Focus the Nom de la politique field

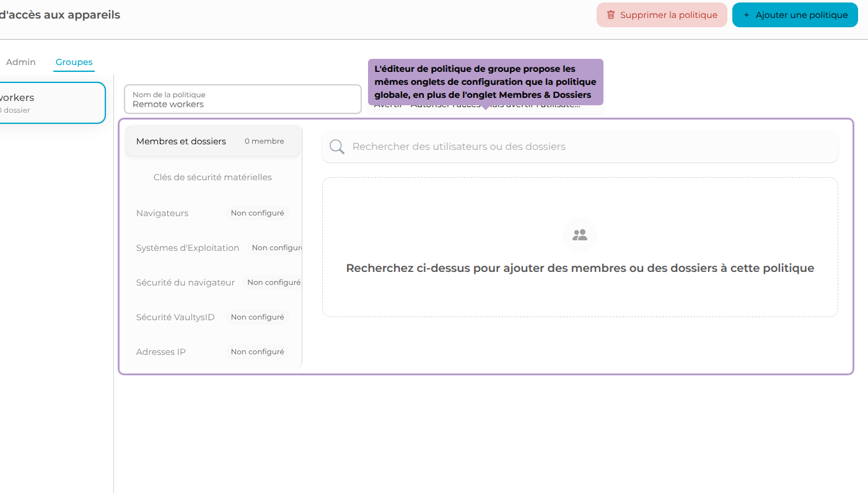tap(242, 99)
